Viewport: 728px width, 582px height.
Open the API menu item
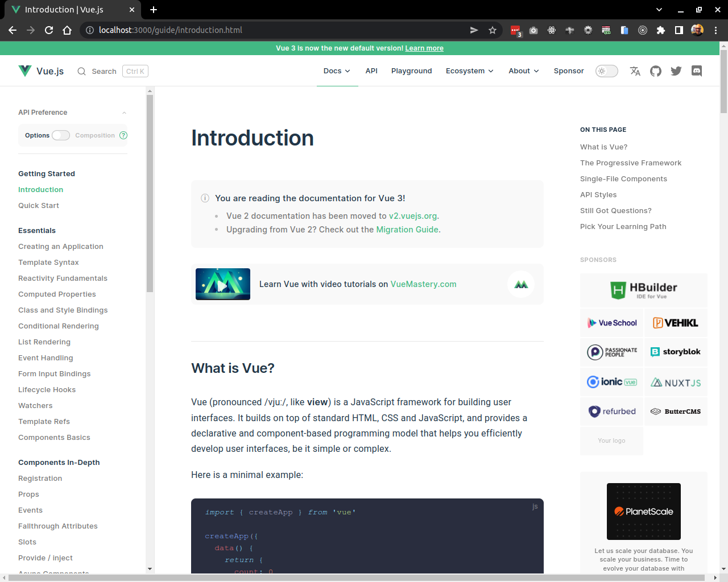[371, 71]
